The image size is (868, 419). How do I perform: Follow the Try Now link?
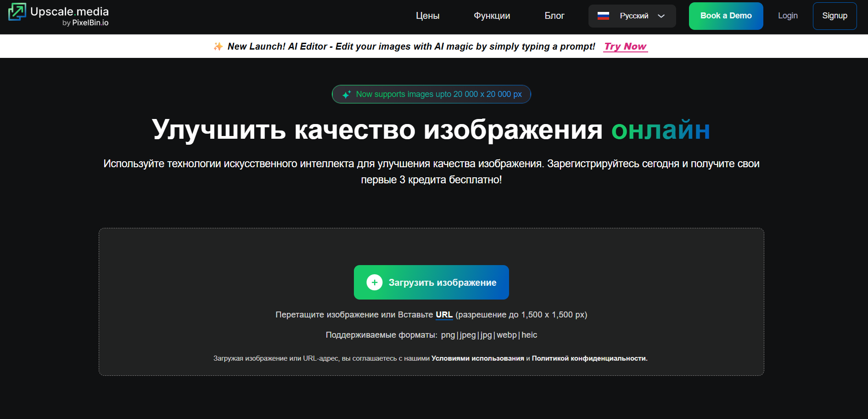pyautogui.click(x=625, y=46)
